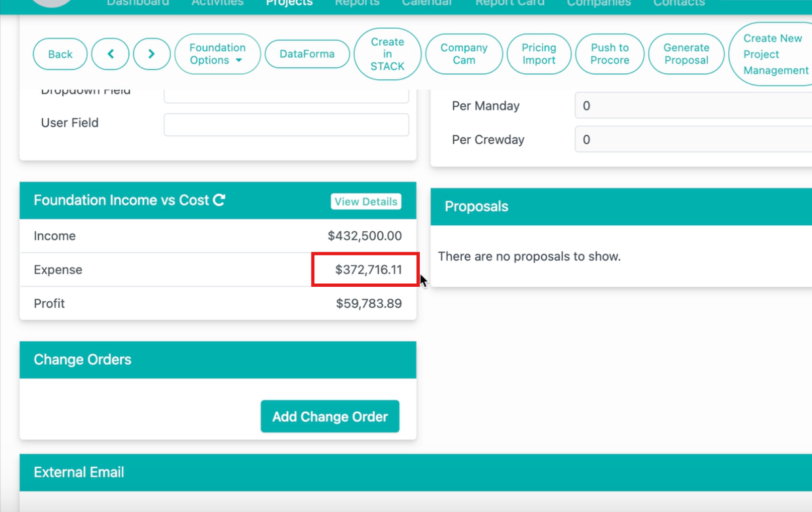This screenshot has height=512, width=812.
Task: Click the Per Crewday value field
Action: coord(693,139)
